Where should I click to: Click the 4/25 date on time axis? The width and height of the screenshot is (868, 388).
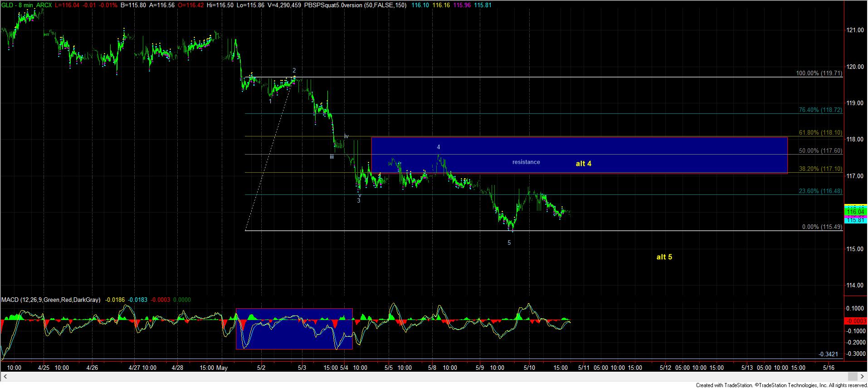pyautogui.click(x=44, y=368)
